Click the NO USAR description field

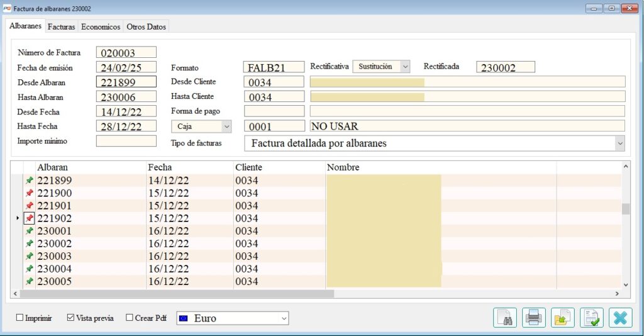[467, 126]
